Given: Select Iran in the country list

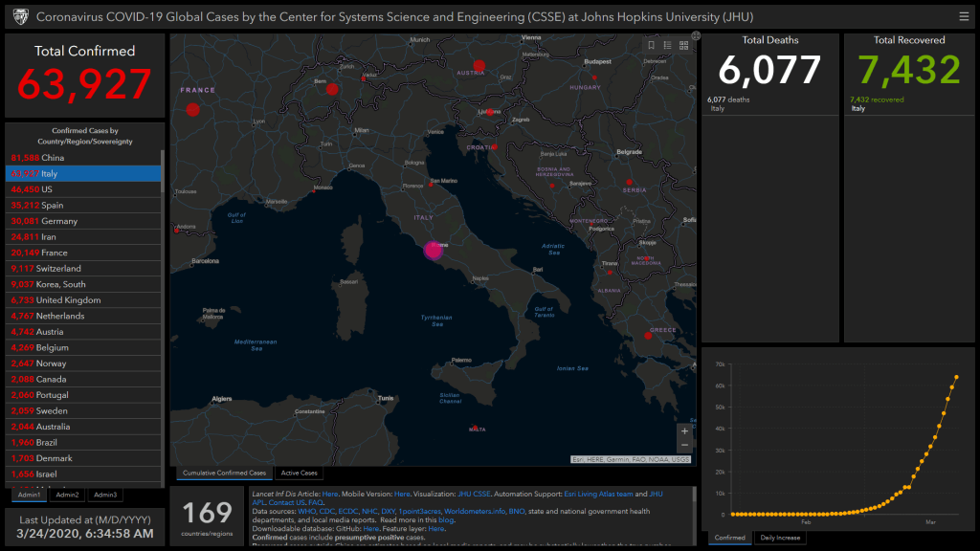Looking at the screenshot, I should [x=82, y=237].
